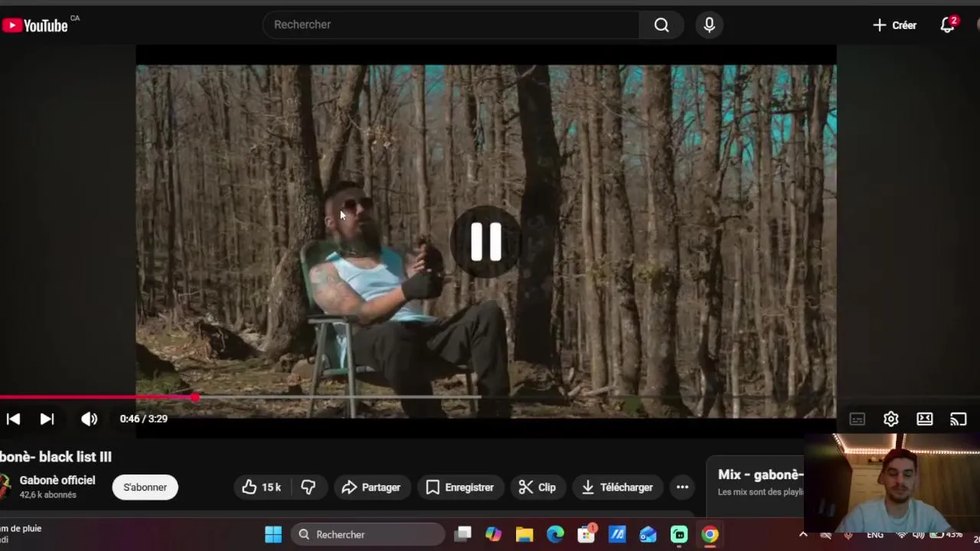Open the Windows Start menu
The height and width of the screenshot is (551, 980).
pyautogui.click(x=273, y=534)
